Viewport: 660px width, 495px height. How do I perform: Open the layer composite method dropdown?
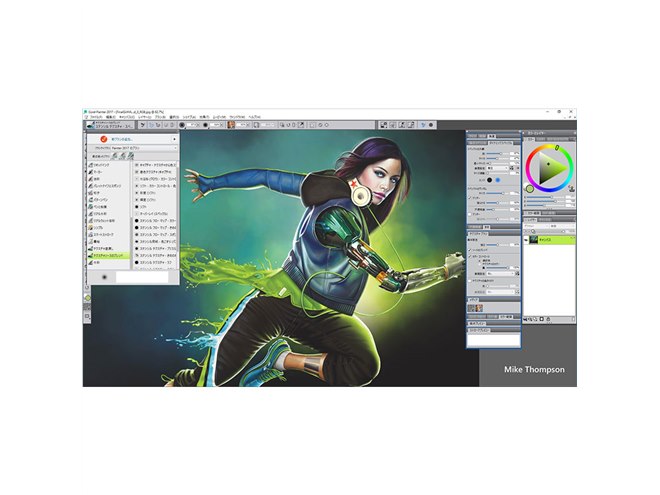[536, 226]
